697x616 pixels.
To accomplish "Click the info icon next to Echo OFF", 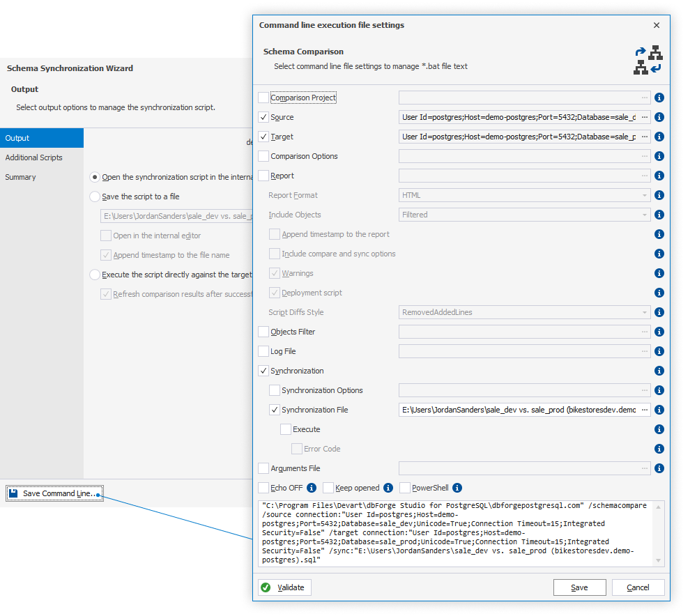I will click(312, 488).
